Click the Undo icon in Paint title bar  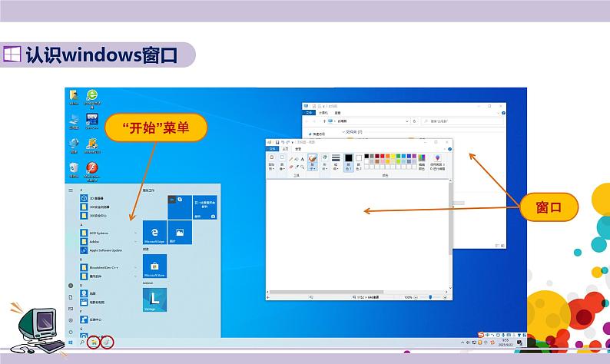coord(283,142)
